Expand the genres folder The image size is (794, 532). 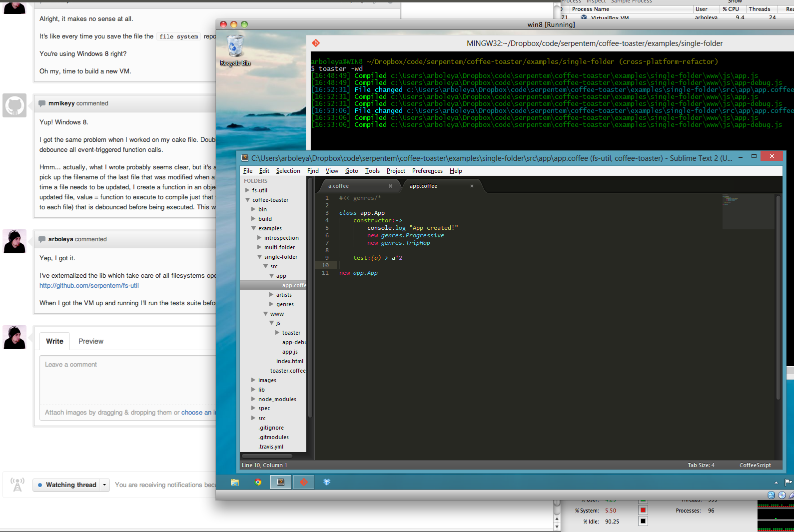pos(271,304)
